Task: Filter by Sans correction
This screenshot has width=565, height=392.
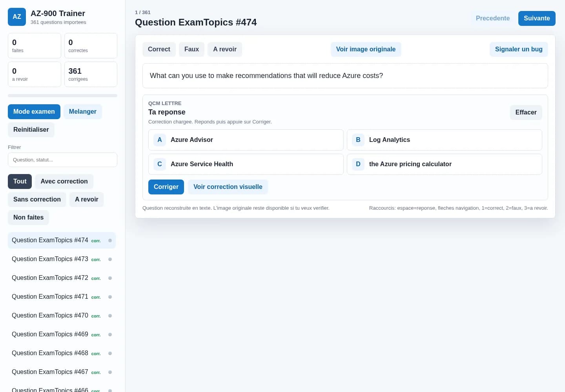Action: click(x=37, y=200)
